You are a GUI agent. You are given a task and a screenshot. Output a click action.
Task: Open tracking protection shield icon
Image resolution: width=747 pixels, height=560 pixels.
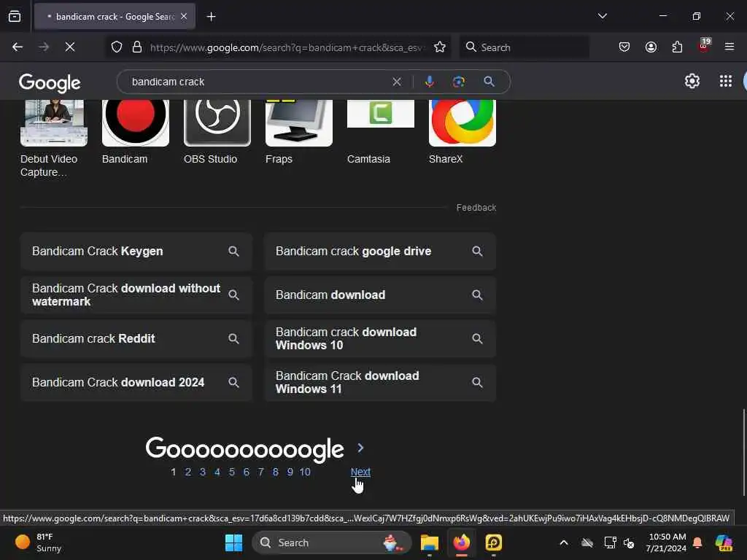click(x=117, y=47)
